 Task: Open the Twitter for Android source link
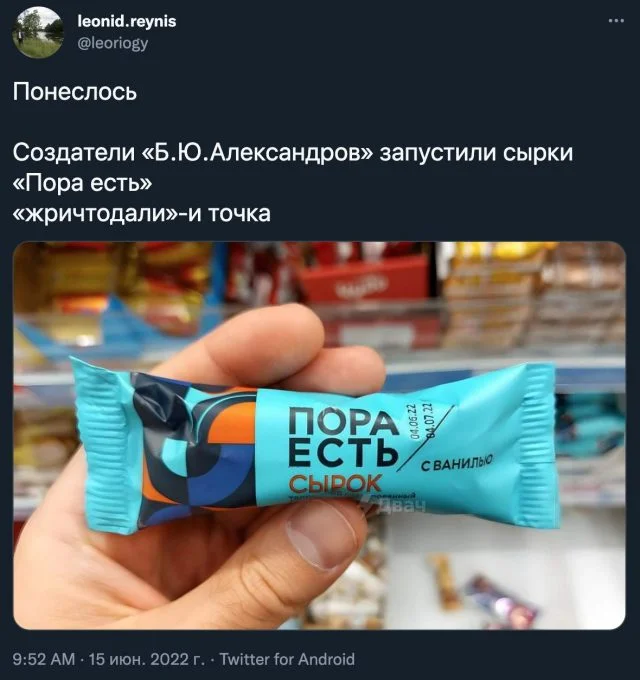tap(287, 659)
